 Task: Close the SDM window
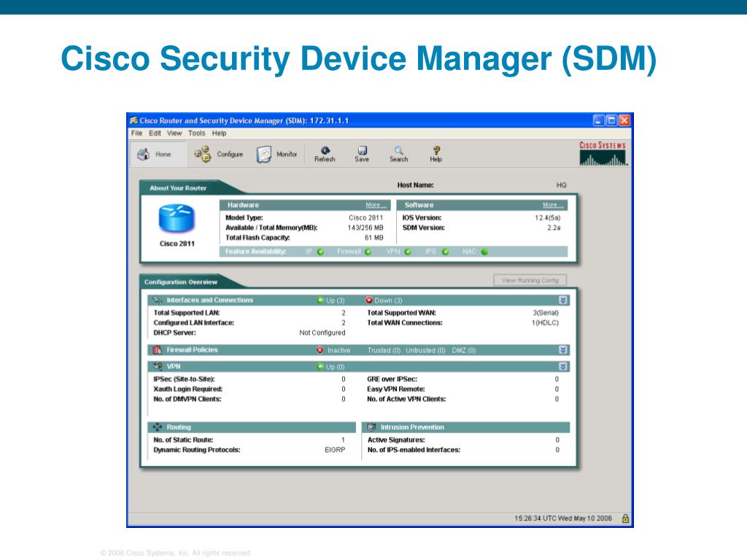624,120
